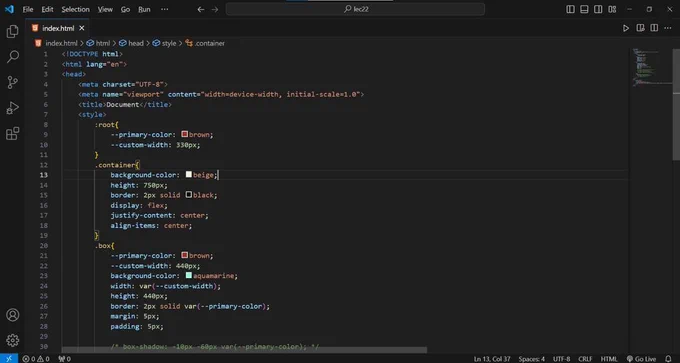Screen dimensions: 680x363
Task: Open editor More Actions ellipsis
Action: point(667,28)
